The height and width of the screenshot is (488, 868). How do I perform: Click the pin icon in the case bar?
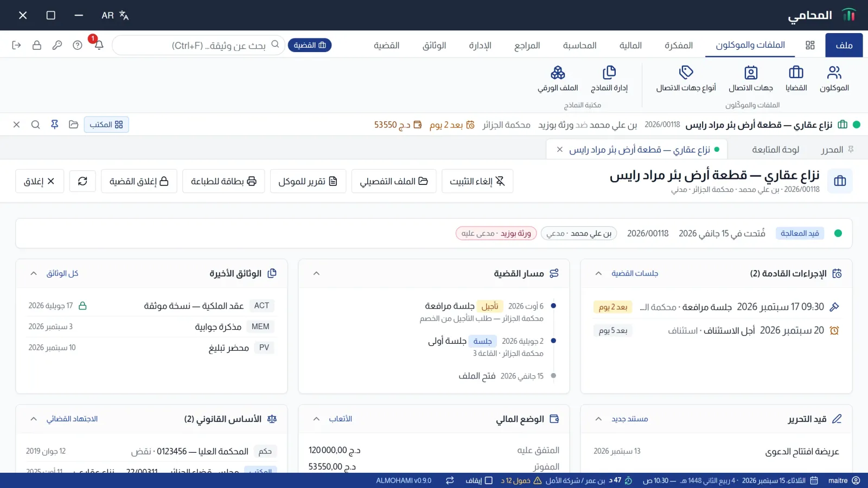(x=54, y=125)
